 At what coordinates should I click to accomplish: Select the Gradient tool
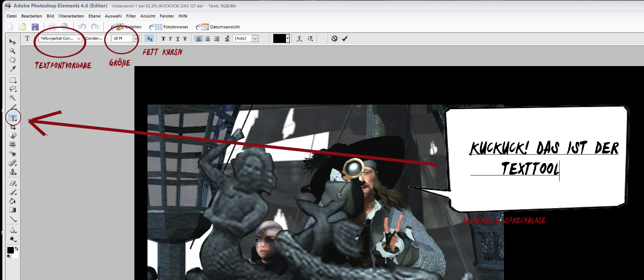(x=13, y=210)
